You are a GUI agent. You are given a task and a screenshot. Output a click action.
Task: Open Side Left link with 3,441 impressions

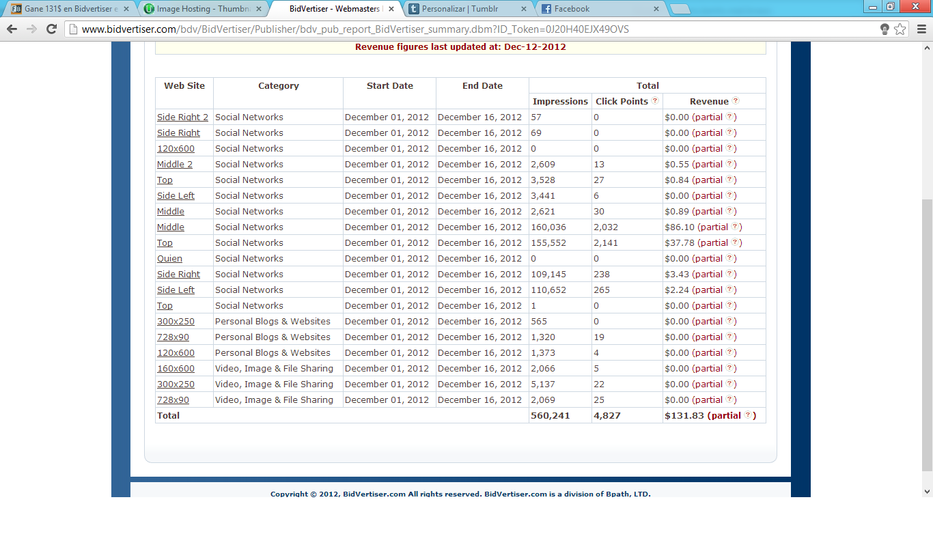(176, 196)
